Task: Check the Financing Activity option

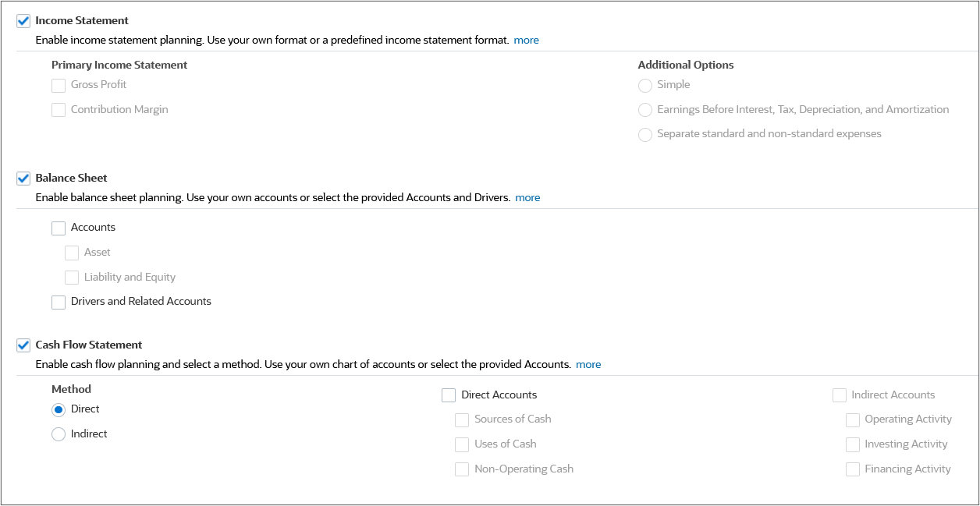Action: (x=853, y=469)
